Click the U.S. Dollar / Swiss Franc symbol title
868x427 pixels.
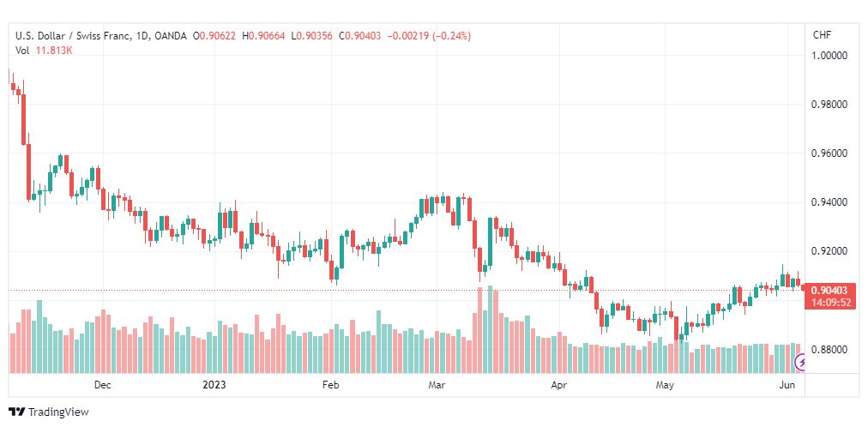point(74,36)
